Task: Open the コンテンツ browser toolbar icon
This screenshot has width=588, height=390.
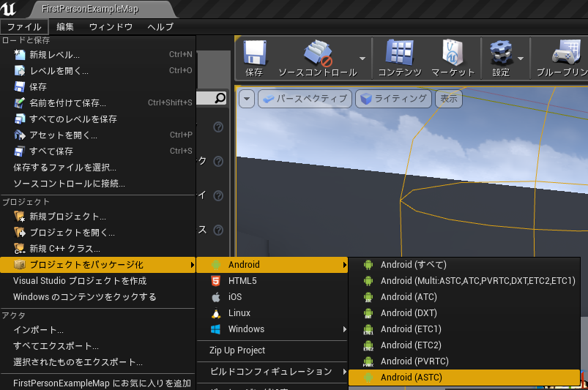Action: (399, 53)
